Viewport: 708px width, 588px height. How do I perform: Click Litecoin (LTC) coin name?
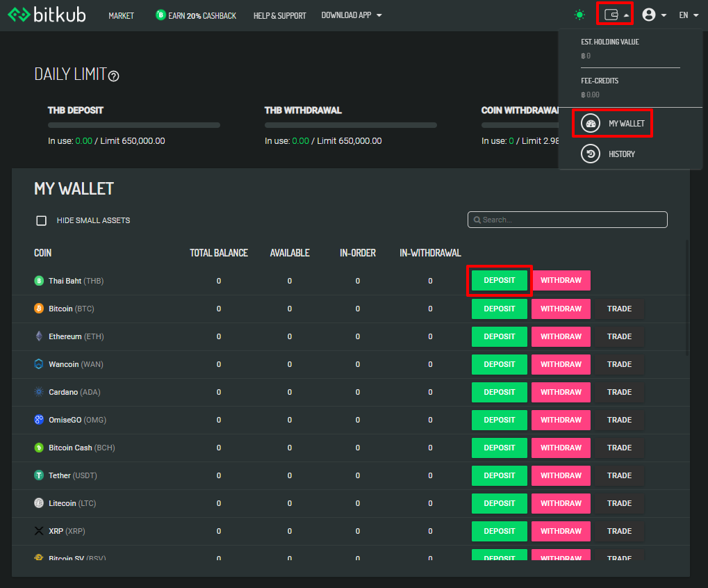(x=72, y=503)
